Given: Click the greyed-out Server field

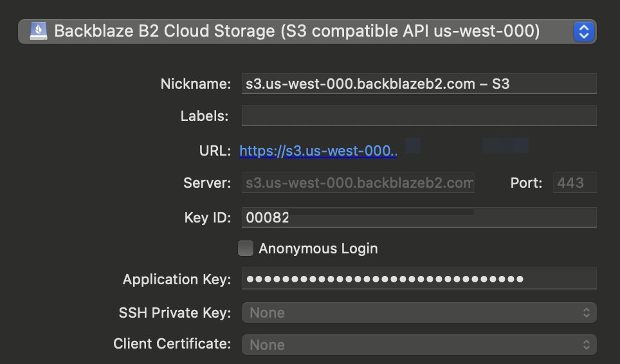Looking at the screenshot, I should click(x=358, y=183).
